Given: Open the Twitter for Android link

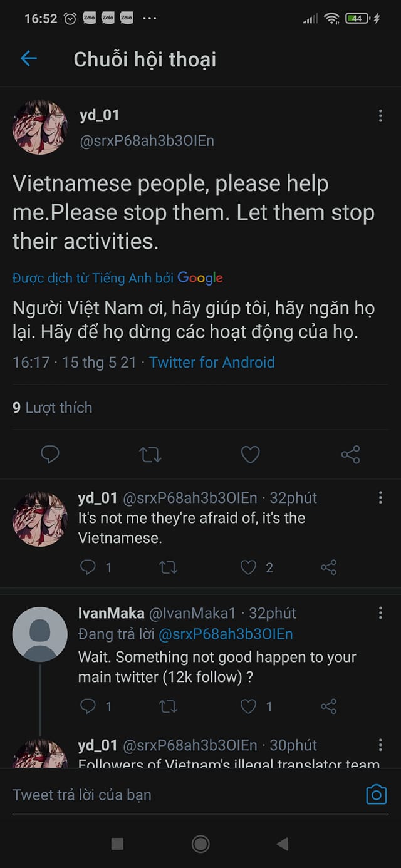Looking at the screenshot, I should (x=212, y=362).
